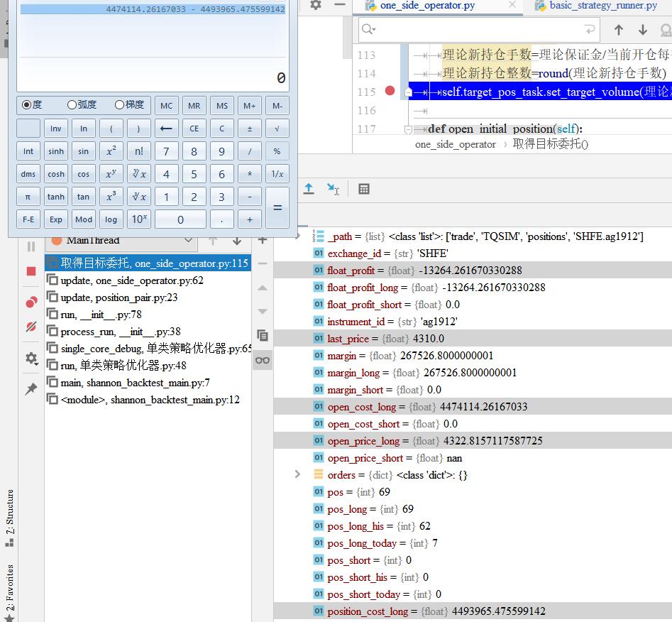Click the one_side_operator breadcrumb
The height and width of the screenshot is (622, 672).
455,145
